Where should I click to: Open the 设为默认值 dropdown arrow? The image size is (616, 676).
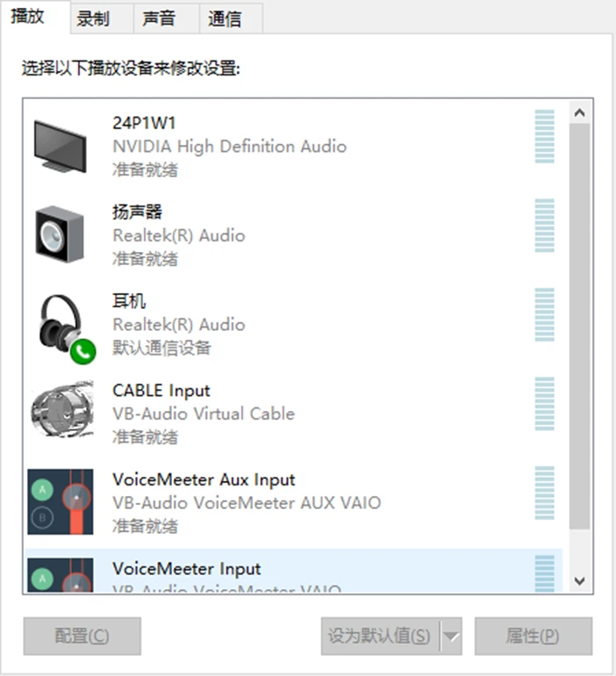point(451,636)
